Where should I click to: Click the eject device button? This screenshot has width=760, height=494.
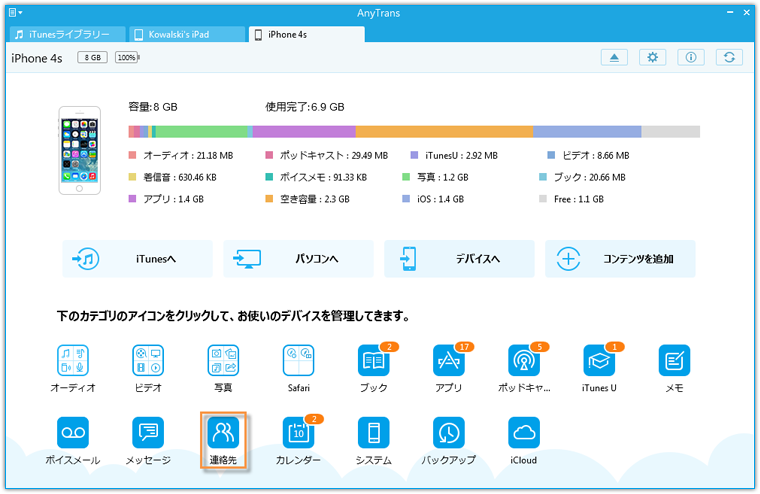614,57
